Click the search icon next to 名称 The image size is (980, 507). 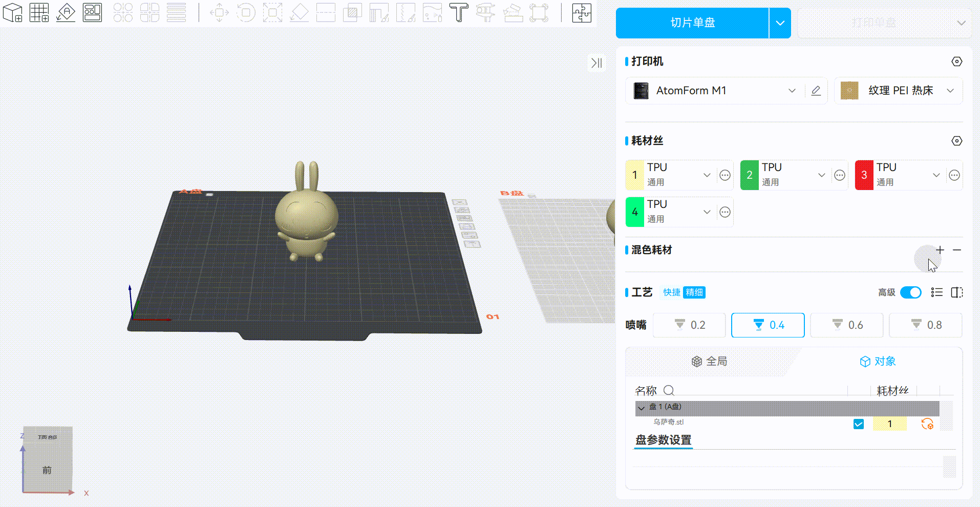pos(669,390)
